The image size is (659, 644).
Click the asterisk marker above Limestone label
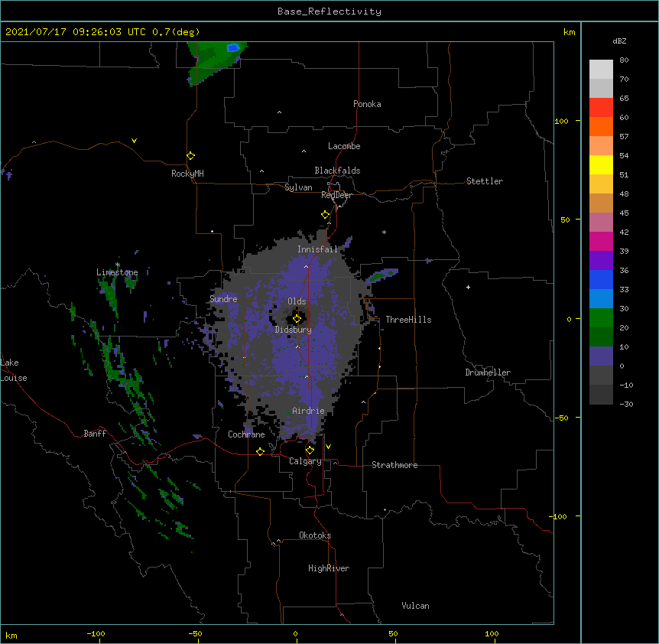118,265
